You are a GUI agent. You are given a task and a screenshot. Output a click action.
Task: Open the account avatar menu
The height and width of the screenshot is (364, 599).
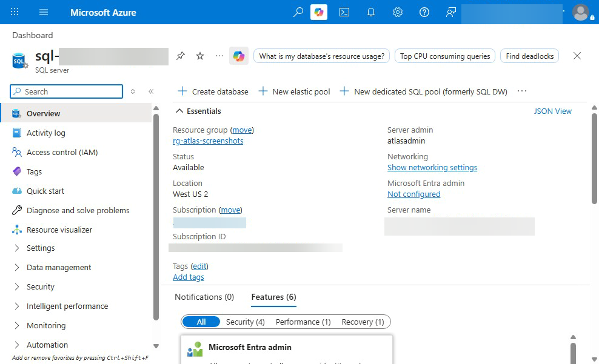pyautogui.click(x=581, y=12)
